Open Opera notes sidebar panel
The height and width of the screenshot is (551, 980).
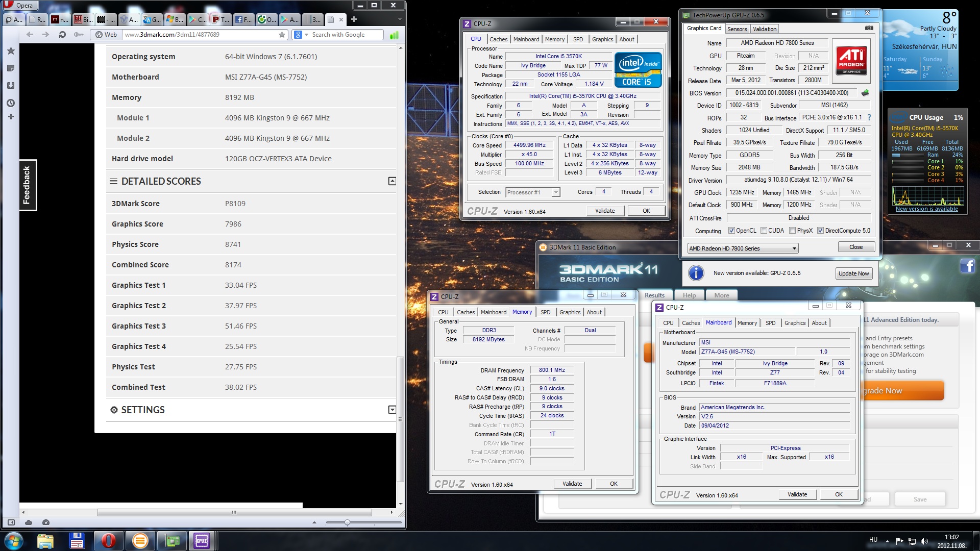point(11,68)
